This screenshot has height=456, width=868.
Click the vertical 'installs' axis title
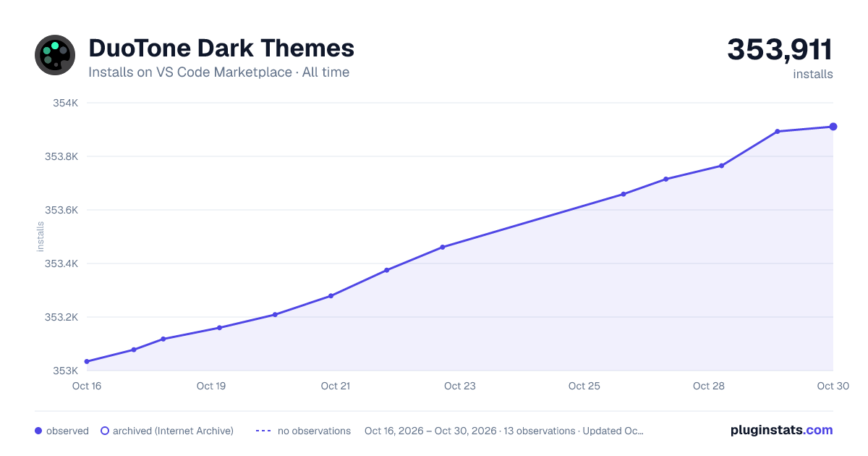[x=41, y=237]
